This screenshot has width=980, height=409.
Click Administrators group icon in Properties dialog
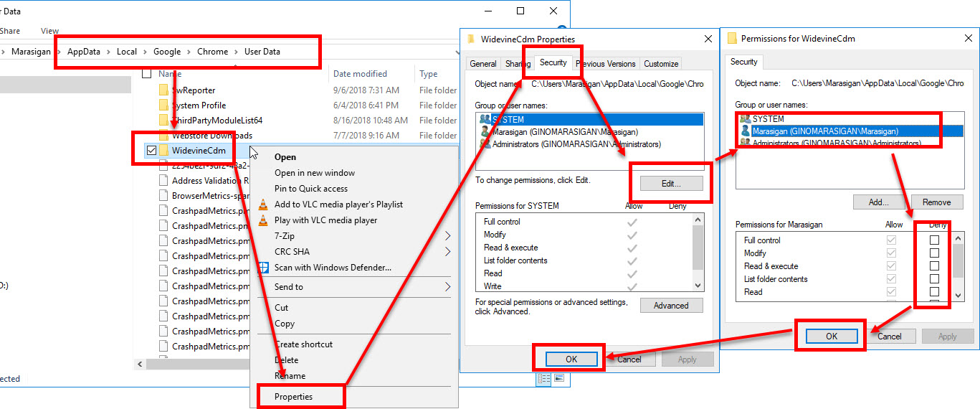pyautogui.click(x=485, y=144)
